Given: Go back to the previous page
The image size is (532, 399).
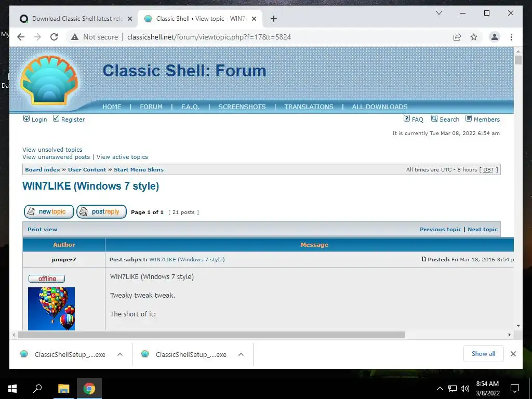Looking at the screenshot, I should (x=21, y=37).
